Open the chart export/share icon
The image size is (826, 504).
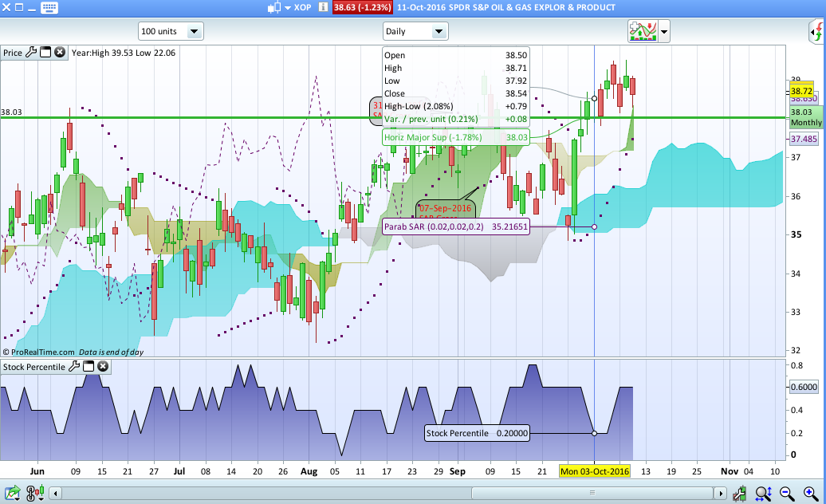pyautogui.click(x=12, y=494)
